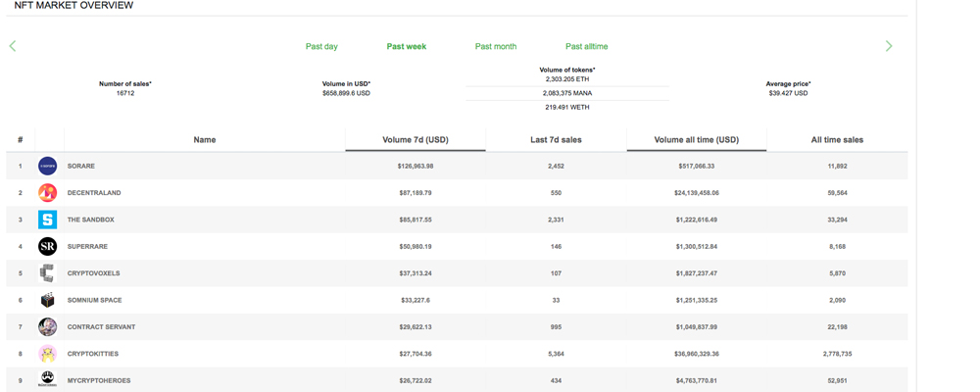This screenshot has width=980, height=392.
Task: Go to previous slide with left arrow
Action: (x=13, y=46)
